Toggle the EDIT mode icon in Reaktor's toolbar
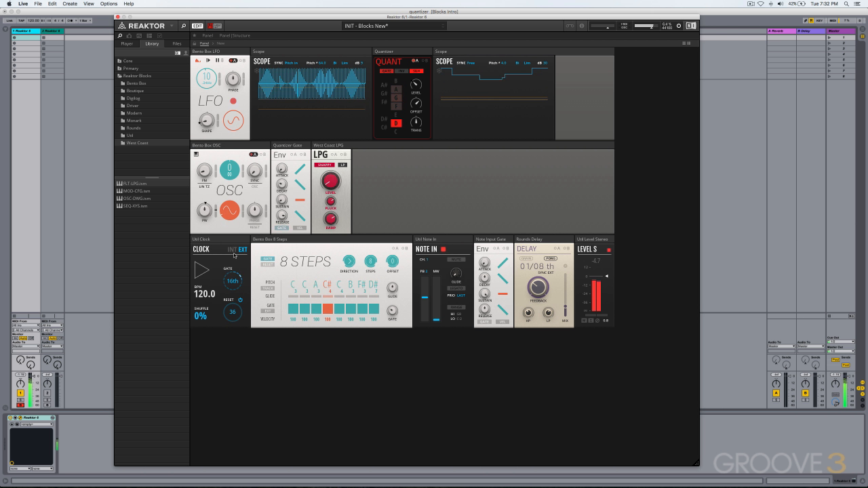Viewport: 868px width, 488px height. [x=197, y=25]
